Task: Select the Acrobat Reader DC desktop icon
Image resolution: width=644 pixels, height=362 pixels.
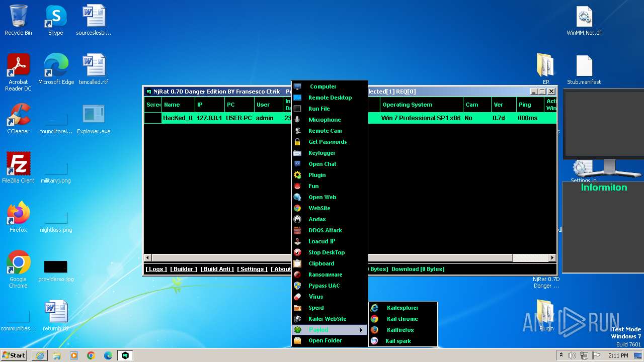Action: pyautogui.click(x=18, y=72)
